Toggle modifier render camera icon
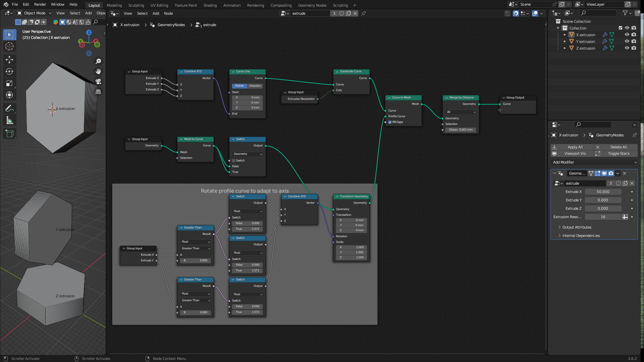 (611, 173)
